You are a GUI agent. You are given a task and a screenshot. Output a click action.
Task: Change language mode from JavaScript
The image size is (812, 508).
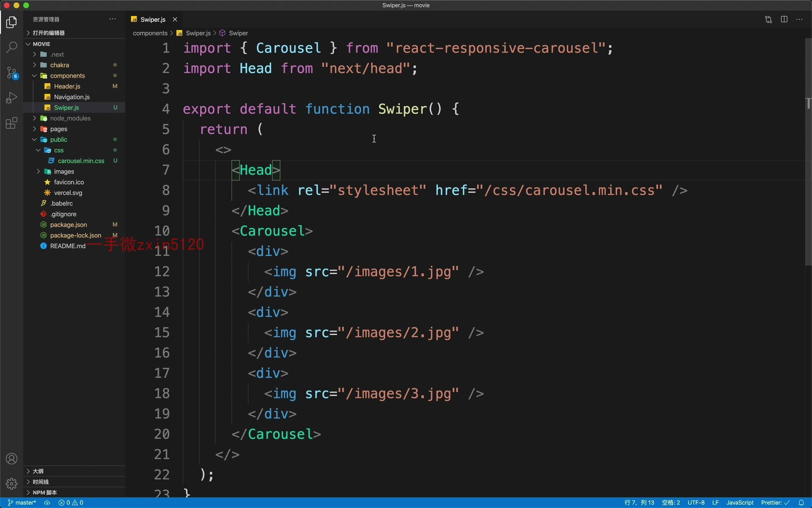click(740, 502)
